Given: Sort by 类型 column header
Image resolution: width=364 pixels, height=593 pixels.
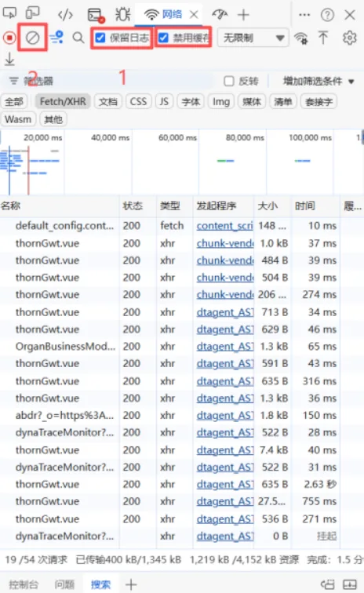Looking at the screenshot, I should point(174,206).
